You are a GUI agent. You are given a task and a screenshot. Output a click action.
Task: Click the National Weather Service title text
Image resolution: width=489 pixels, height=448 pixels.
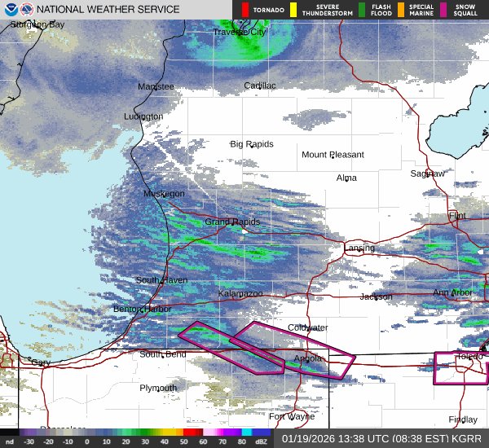[108, 10]
